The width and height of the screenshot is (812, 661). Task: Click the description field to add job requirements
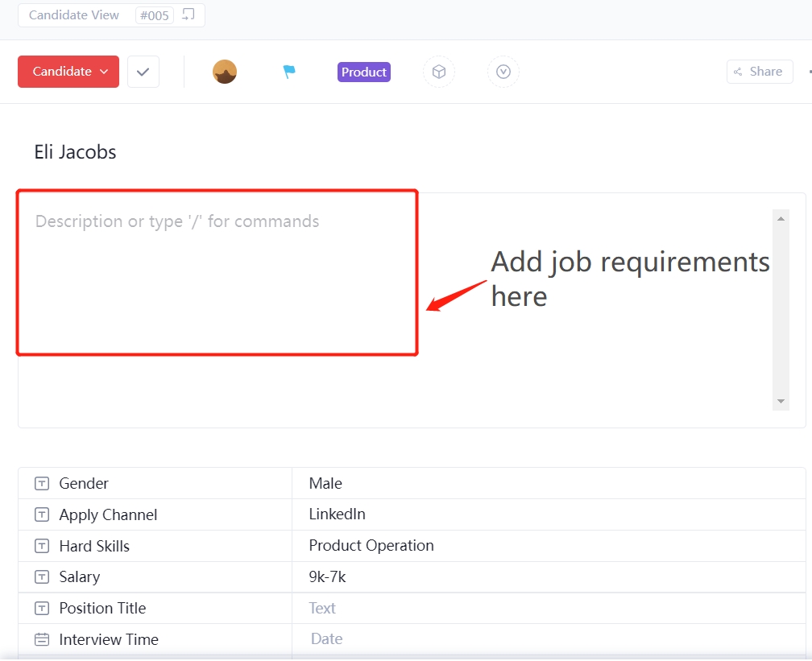click(x=216, y=272)
